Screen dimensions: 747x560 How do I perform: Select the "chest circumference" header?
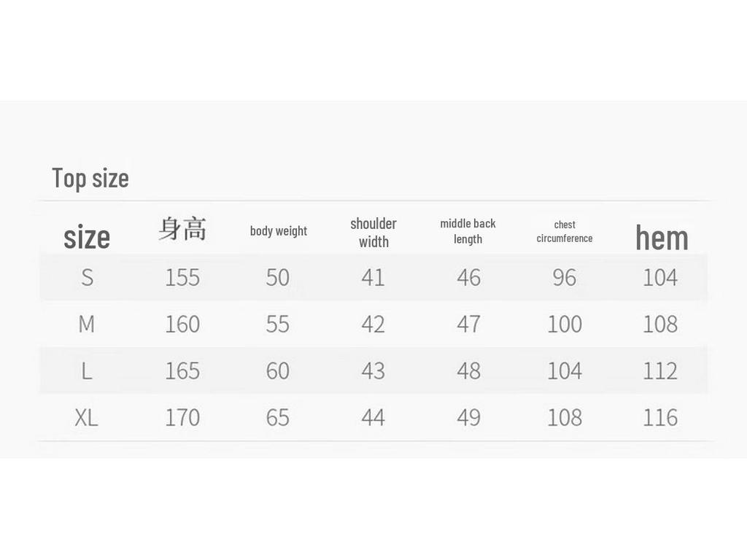pos(565,232)
